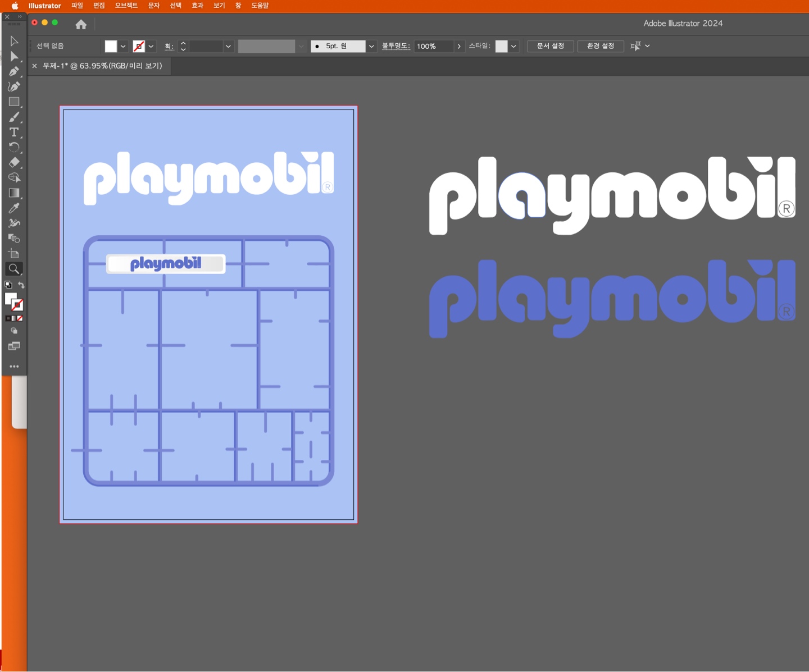Select the Blend tool
809x672 pixels.
(14, 239)
